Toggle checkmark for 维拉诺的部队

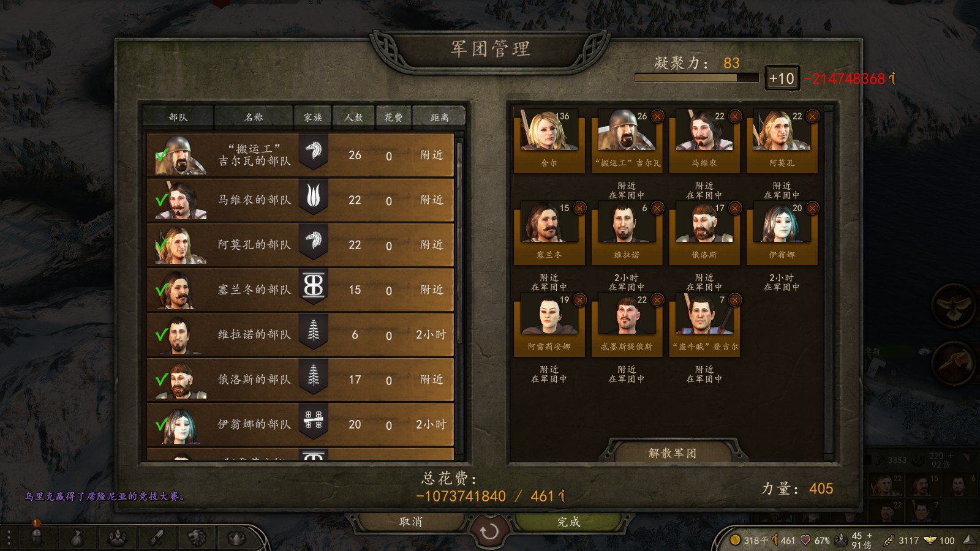162,335
